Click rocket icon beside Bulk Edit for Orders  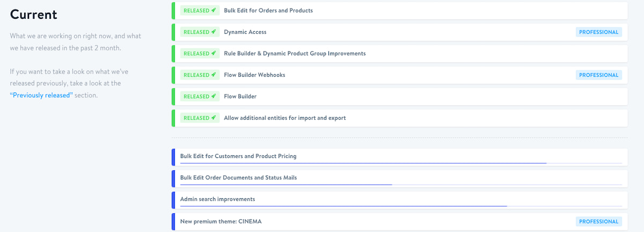pos(214,10)
